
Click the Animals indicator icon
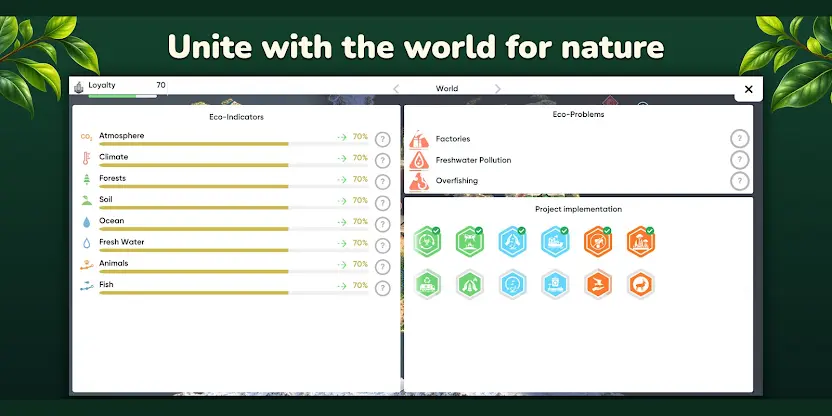click(x=86, y=265)
